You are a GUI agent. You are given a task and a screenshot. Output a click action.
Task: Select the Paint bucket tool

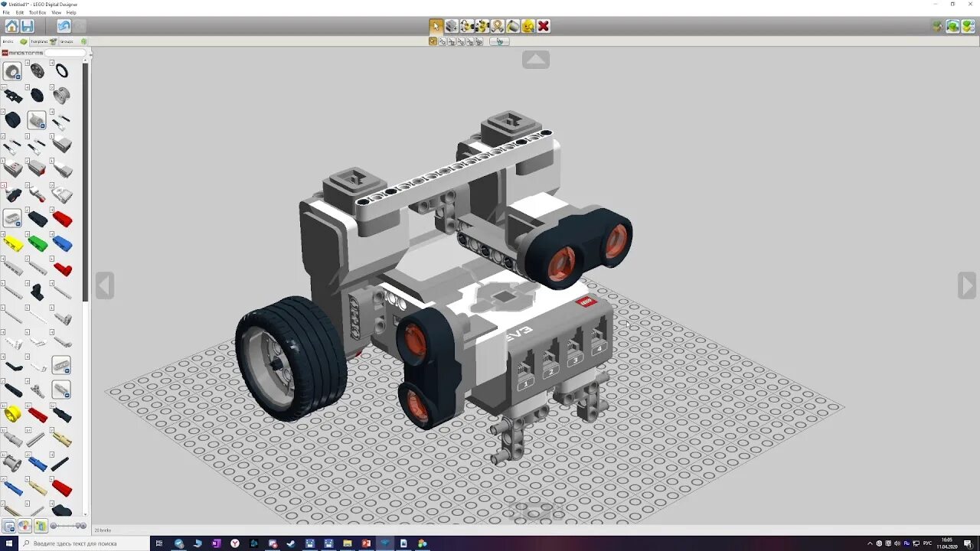click(512, 26)
